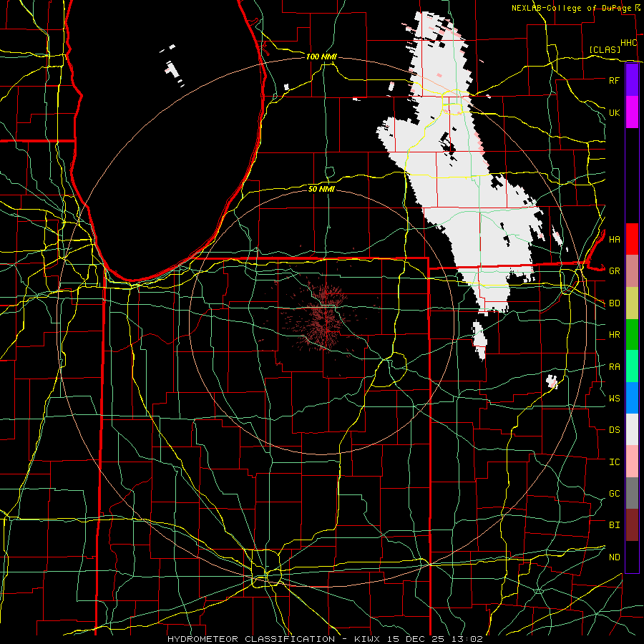Click the white DS legend color swatch
Image resolution: width=644 pixels, height=644 pixels.
click(632, 429)
